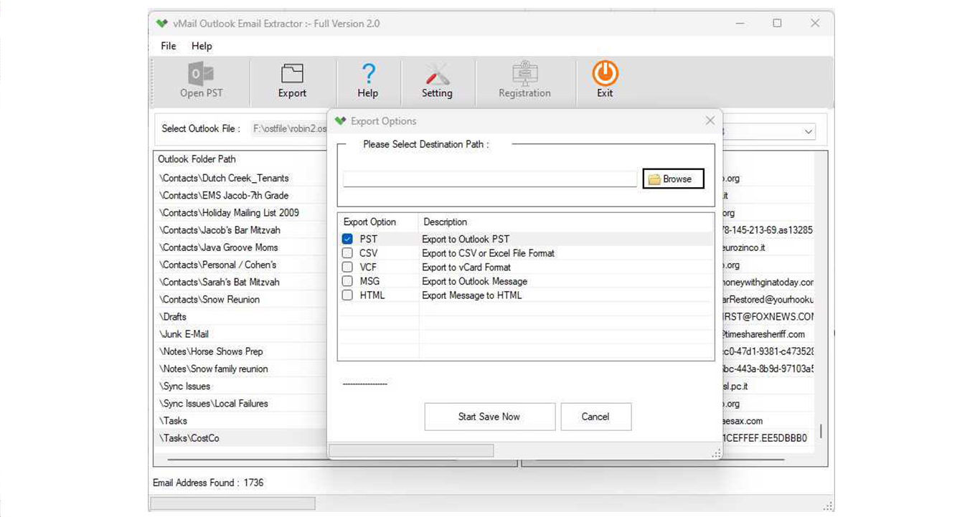This screenshot has width=980, height=517.
Task: Minimize the vMail Outlook Email Extractor window
Action: coord(740,24)
